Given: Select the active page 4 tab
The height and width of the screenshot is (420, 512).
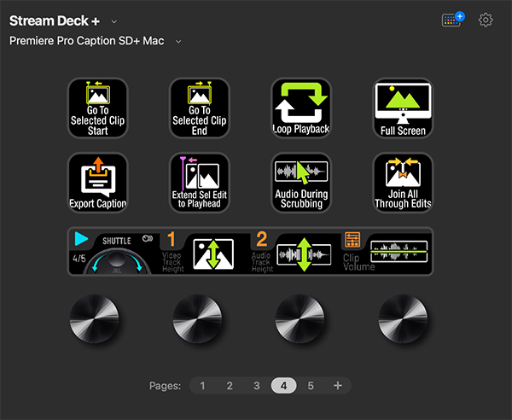Looking at the screenshot, I should click(283, 386).
